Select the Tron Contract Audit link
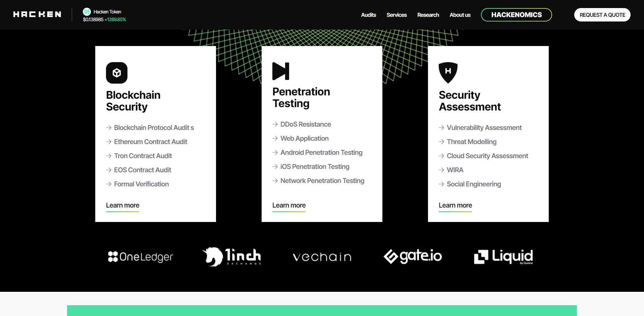The image size is (644, 316). tap(143, 156)
